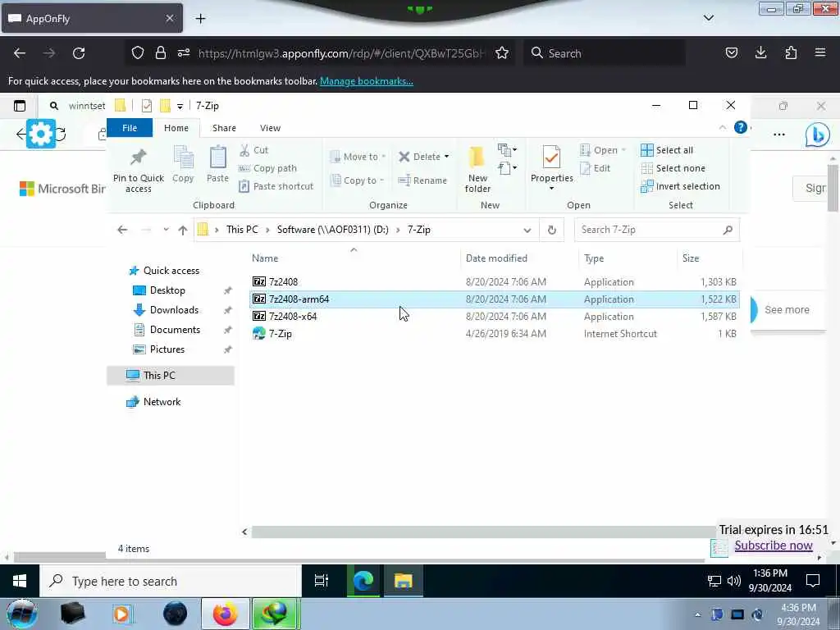Click Invert selection
Image resolution: width=840 pixels, height=630 pixels.
click(x=680, y=186)
